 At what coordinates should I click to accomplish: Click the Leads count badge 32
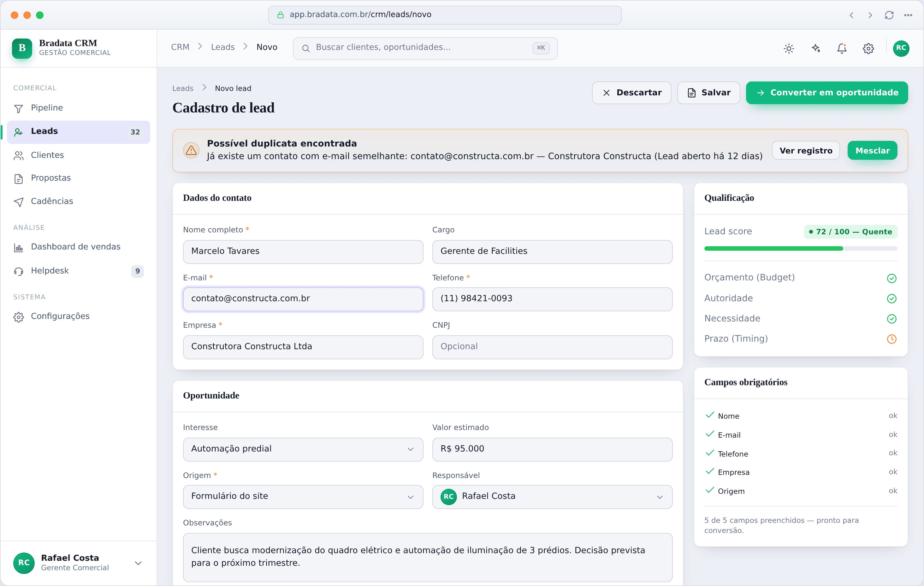coord(135,132)
